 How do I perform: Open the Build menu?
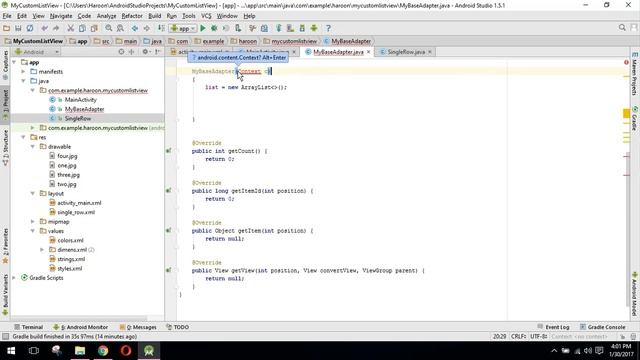click(154, 16)
